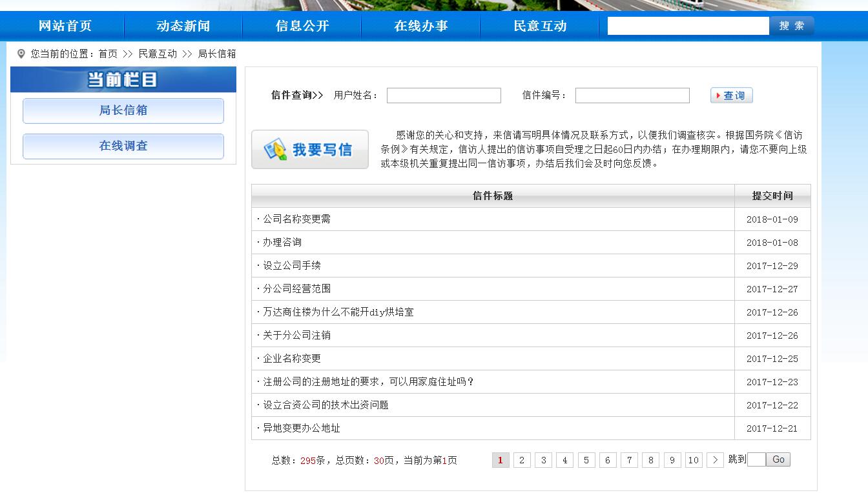Image resolution: width=868 pixels, height=493 pixels.
Task: Open the letter about 万达商住楼 diy烘焙室
Action: click(338, 312)
